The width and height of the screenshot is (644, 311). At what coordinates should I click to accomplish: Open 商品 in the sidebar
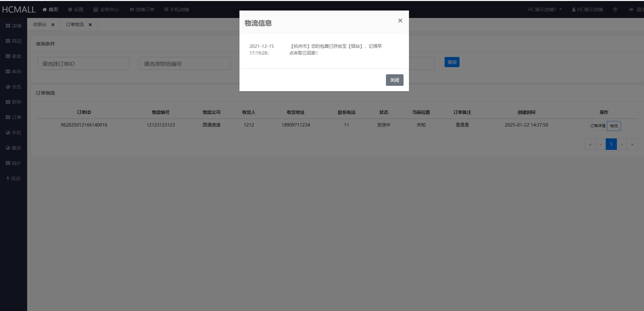click(x=14, y=41)
